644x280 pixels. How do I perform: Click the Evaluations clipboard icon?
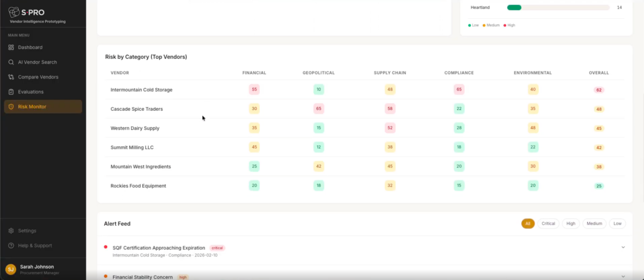click(11, 92)
